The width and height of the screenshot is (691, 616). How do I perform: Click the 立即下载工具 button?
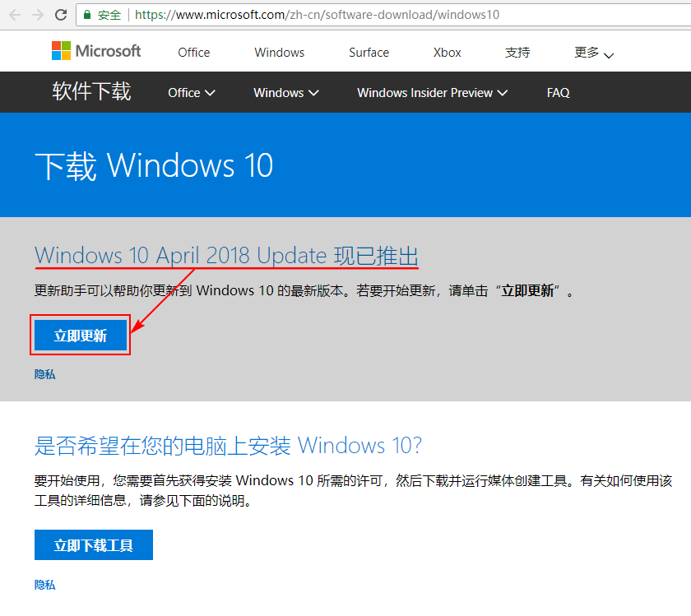(x=93, y=545)
